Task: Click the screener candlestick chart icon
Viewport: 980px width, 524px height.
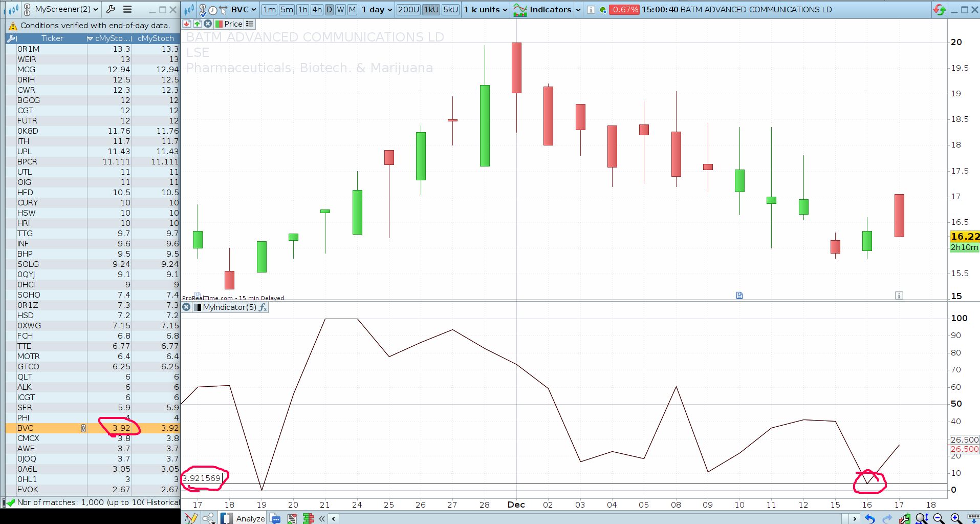Action: point(13,9)
